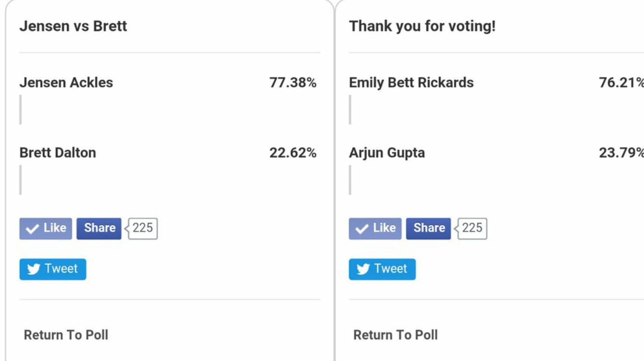Select the Brett Dalton result name
The height and width of the screenshot is (361, 644).
pyautogui.click(x=58, y=153)
